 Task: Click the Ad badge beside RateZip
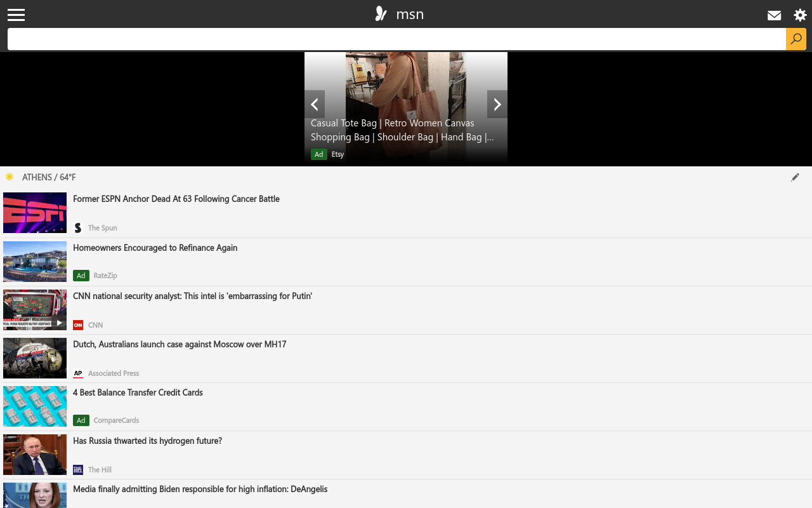81,276
